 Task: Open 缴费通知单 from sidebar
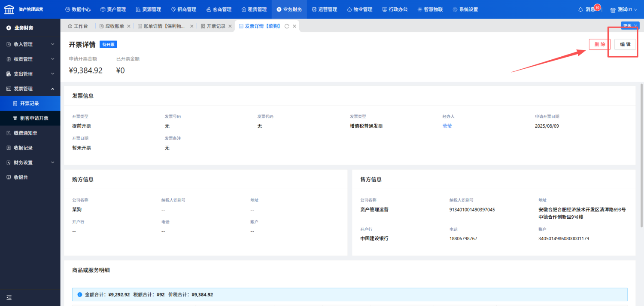(30, 133)
